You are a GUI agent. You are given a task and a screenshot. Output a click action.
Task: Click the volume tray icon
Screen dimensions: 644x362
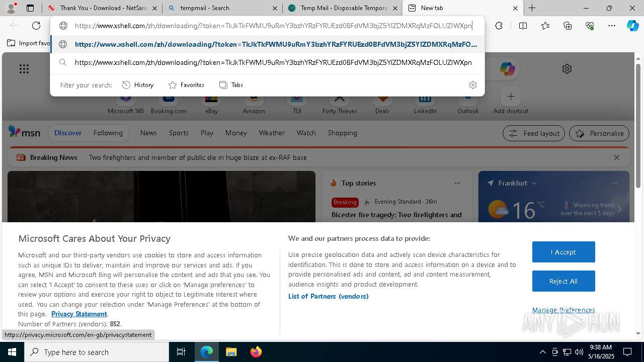(x=579, y=352)
